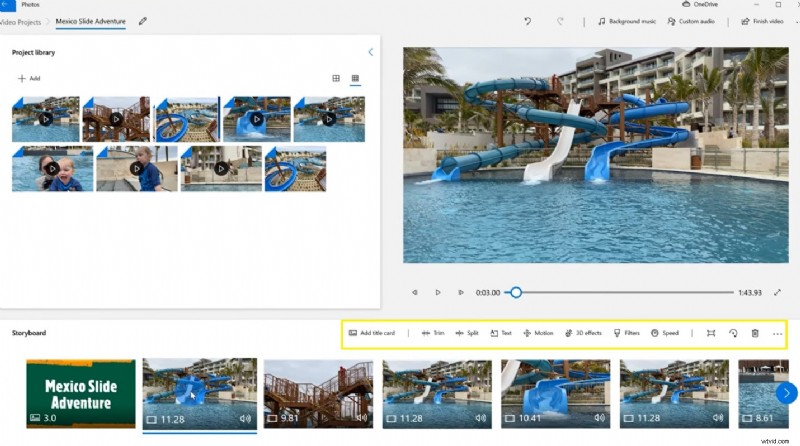
Task: Open 3D effects
Action: [583, 333]
